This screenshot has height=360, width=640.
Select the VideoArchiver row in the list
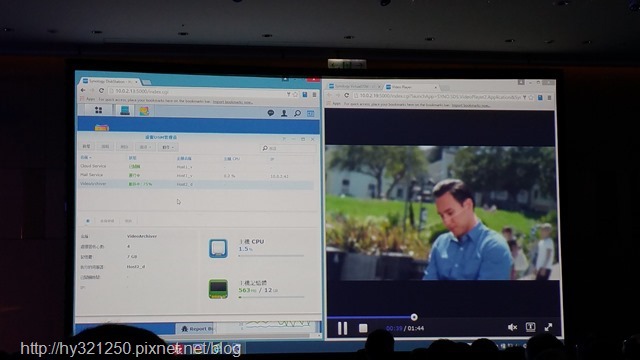pos(196,184)
